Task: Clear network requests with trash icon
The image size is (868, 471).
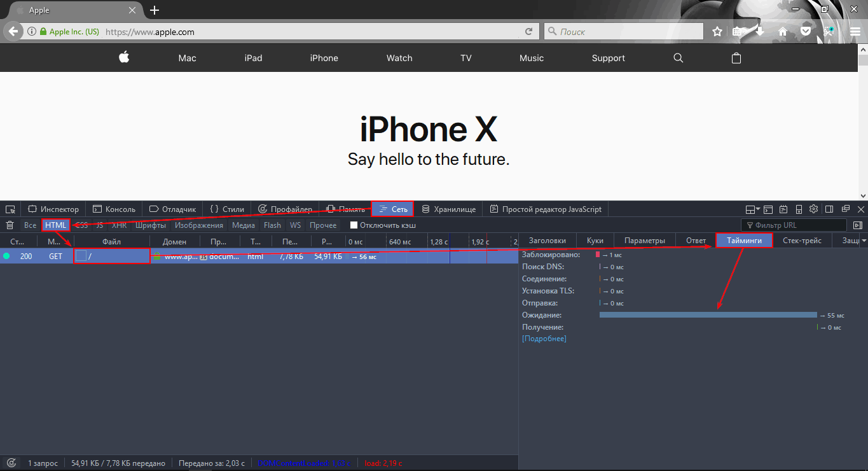Action: 10,225
